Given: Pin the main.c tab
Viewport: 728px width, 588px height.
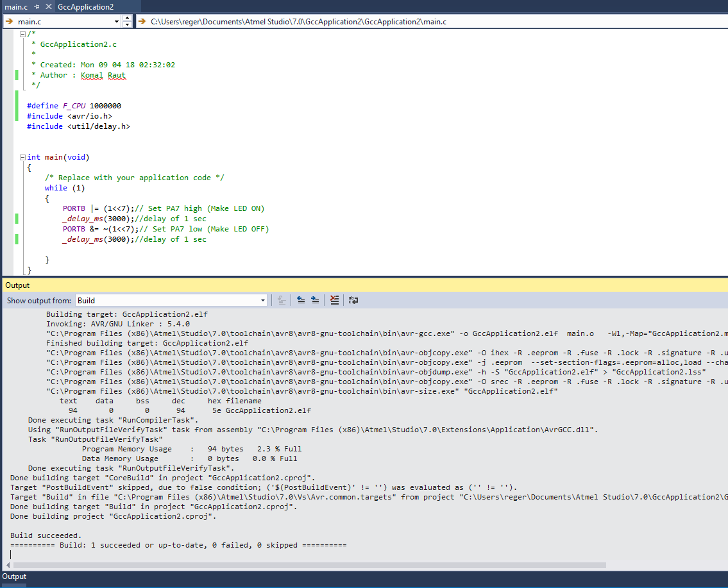Looking at the screenshot, I should pos(37,6).
